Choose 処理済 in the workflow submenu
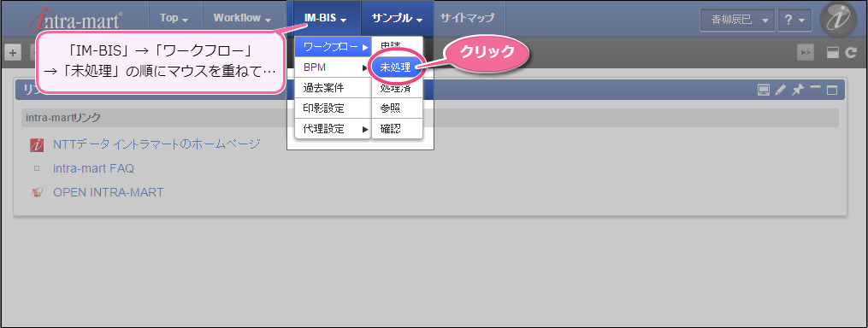 click(x=397, y=88)
